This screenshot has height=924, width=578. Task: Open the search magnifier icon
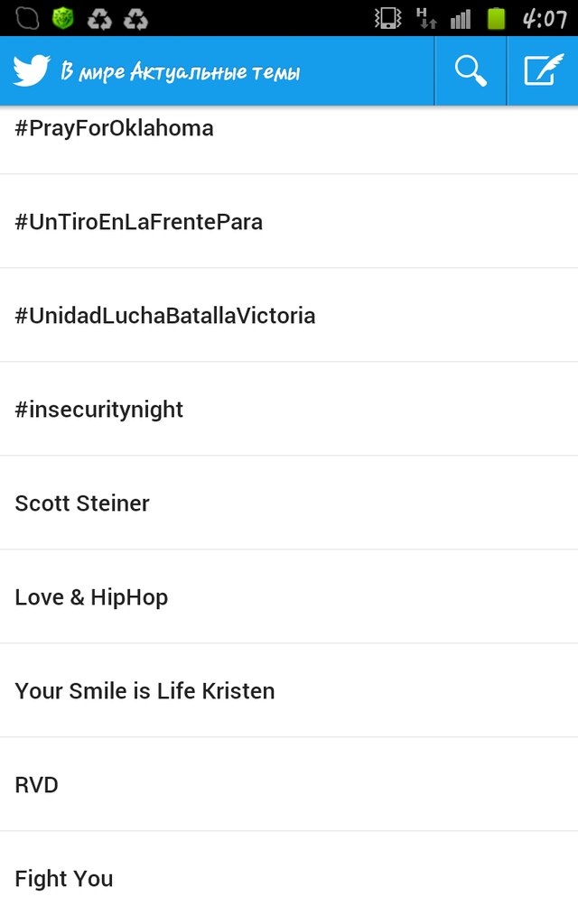[x=471, y=71]
